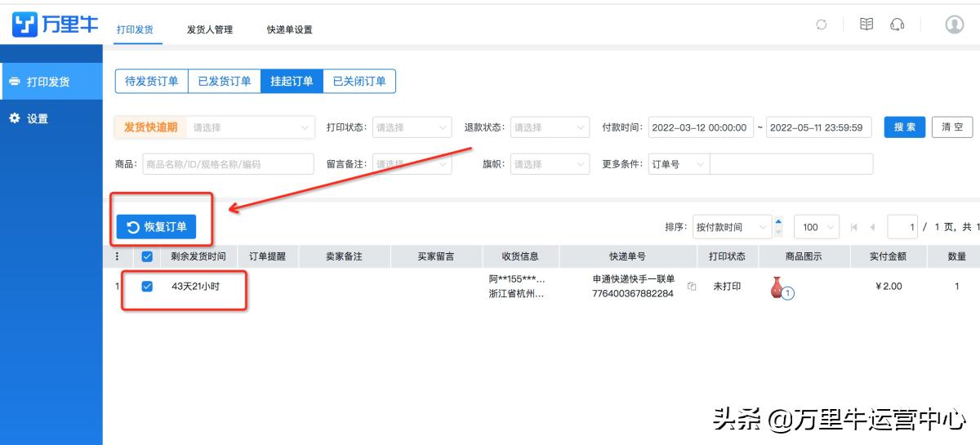
Task: Click the 收货信息 column header
Action: tap(519, 256)
